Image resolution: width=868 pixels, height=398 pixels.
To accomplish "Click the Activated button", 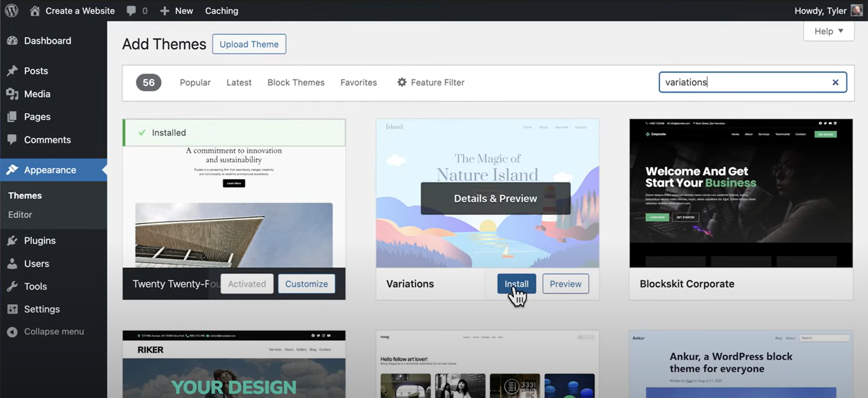I will point(247,284).
